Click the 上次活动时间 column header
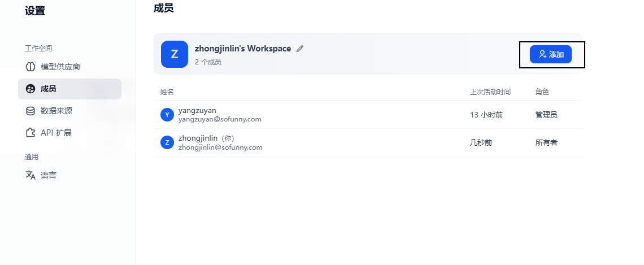The image size is (644, 265). point(490,92)
